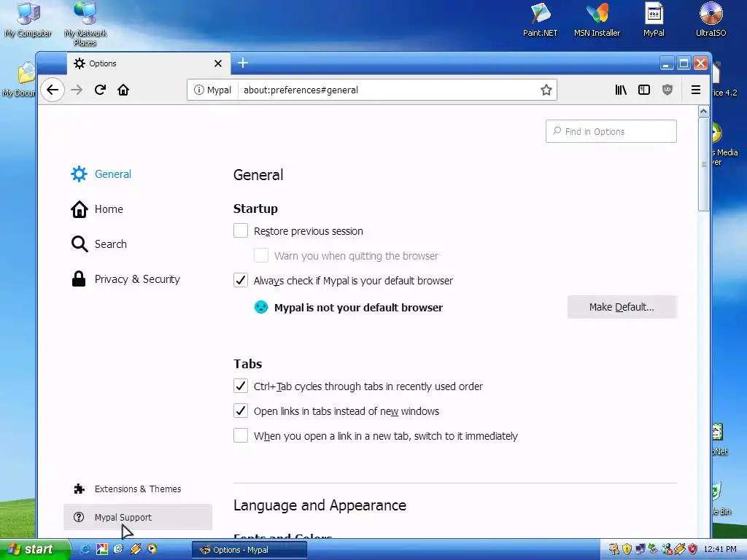Go back using the back arrow
Screen dimensions: 747x560
pos(53,90)
